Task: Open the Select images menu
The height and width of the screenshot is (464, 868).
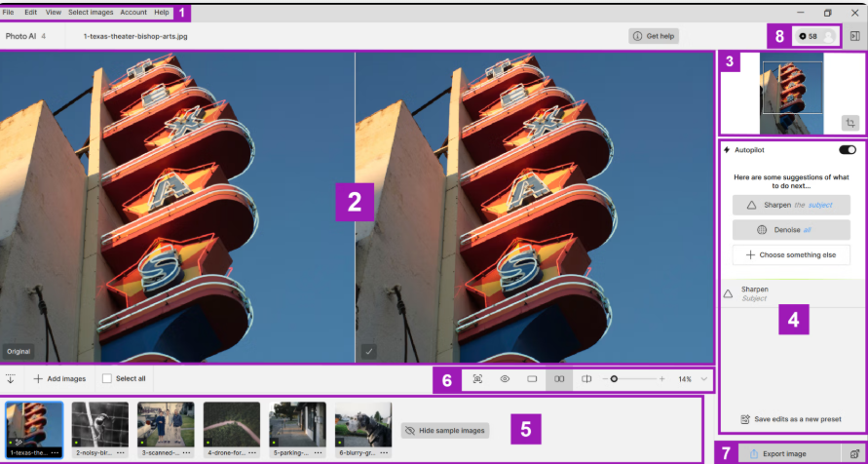Action: (91, 12)
